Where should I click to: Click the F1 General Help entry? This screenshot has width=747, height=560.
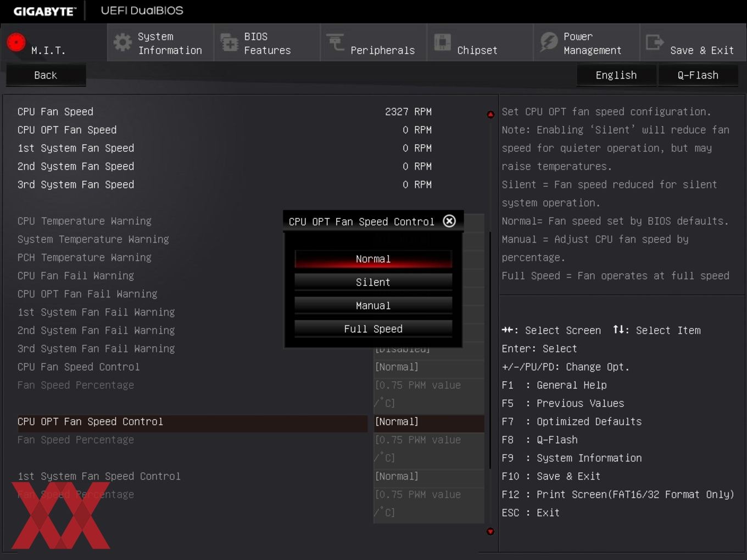tap(554, 385)
